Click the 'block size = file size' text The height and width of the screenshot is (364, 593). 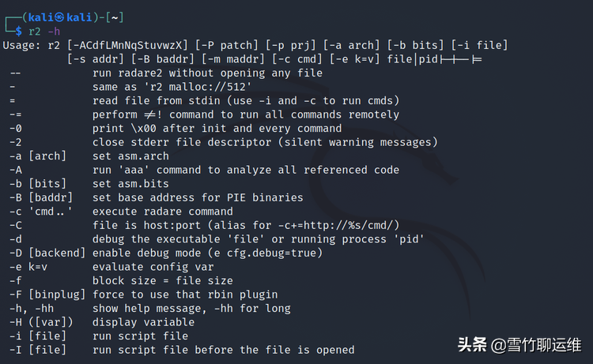coord(162,280)
